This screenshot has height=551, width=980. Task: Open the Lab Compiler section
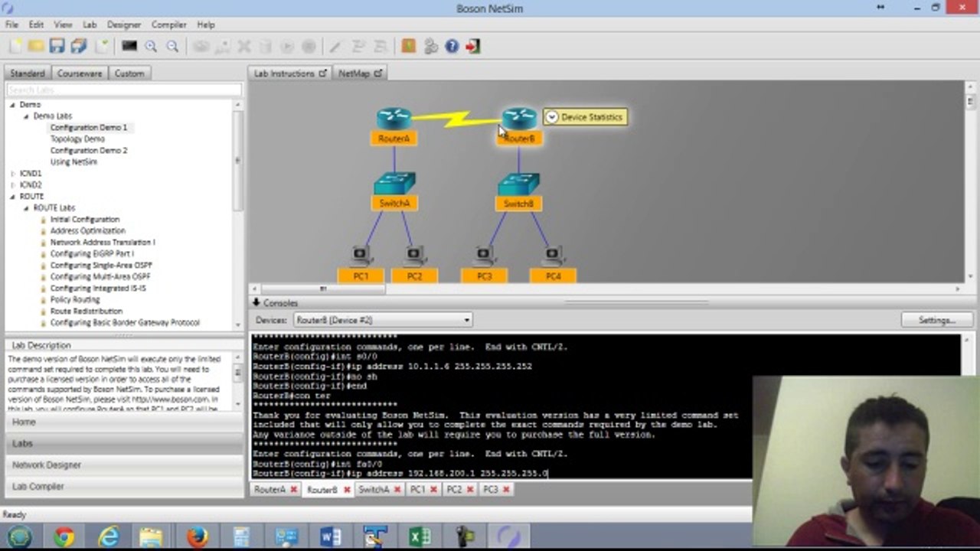124,486
